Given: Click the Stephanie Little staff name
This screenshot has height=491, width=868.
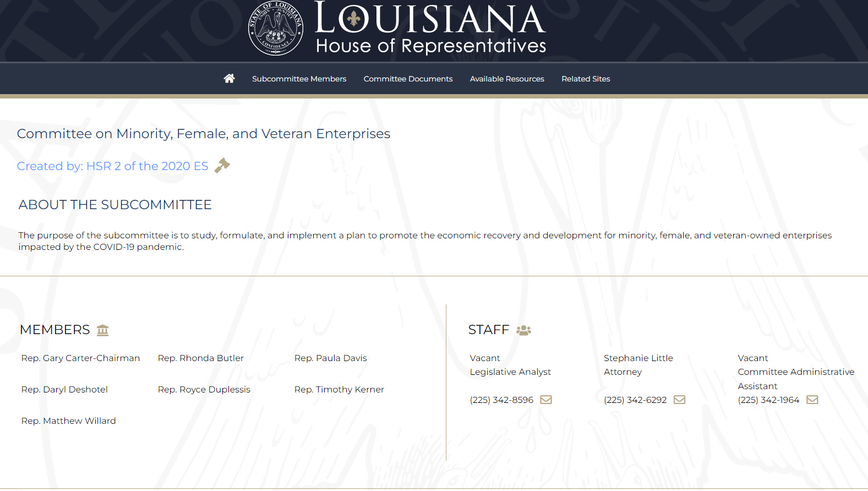Looking at the screenshot, I should [638, 358].
